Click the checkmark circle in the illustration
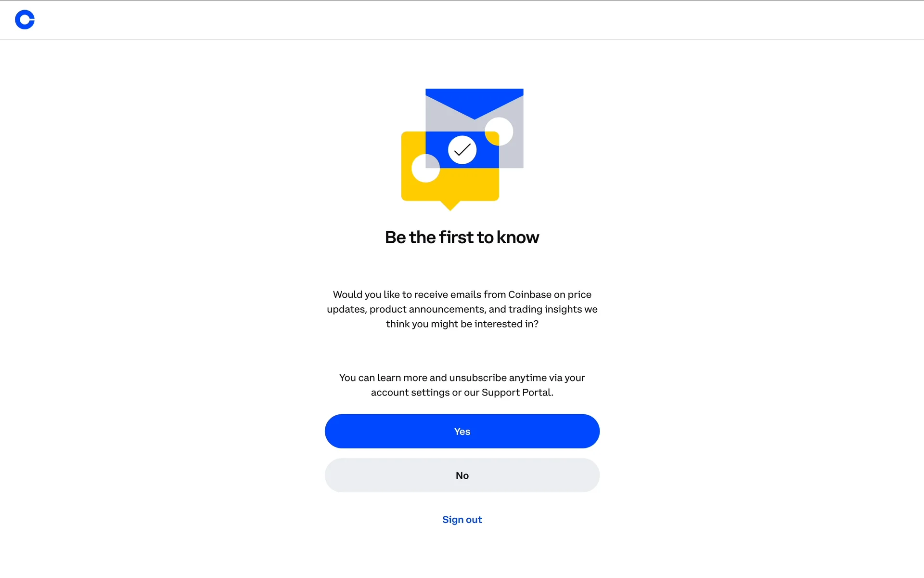 462,150
